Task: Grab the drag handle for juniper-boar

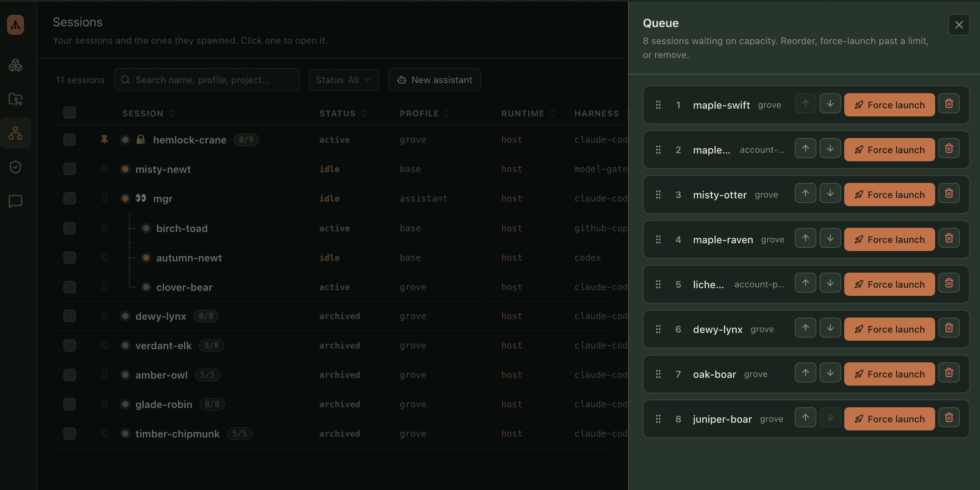Action: 658,419
